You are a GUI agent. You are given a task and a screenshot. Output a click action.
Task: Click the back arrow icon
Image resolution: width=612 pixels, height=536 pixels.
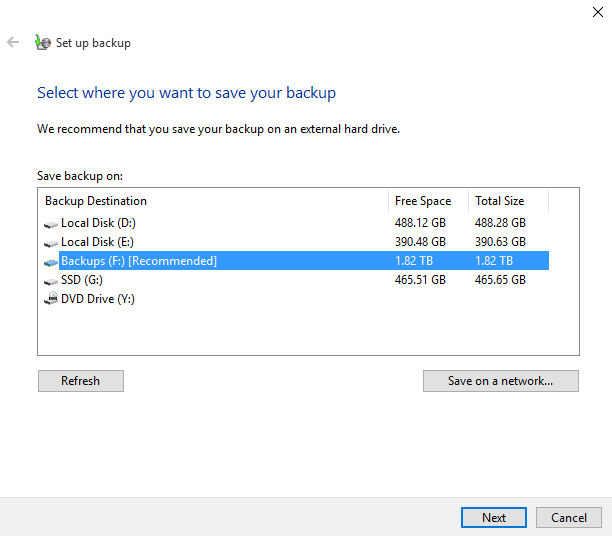coord(13,43)
